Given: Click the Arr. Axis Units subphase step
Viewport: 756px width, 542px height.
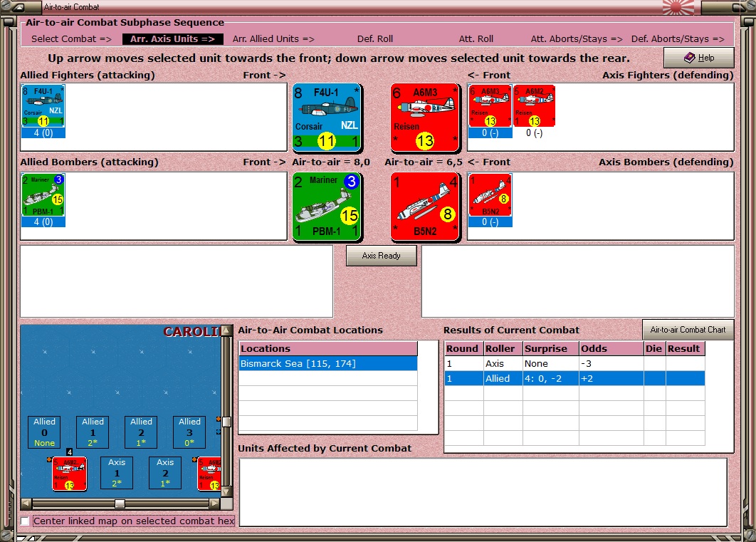Looking at the screenshot, I should pyautogui.click(x=172, y=39).
